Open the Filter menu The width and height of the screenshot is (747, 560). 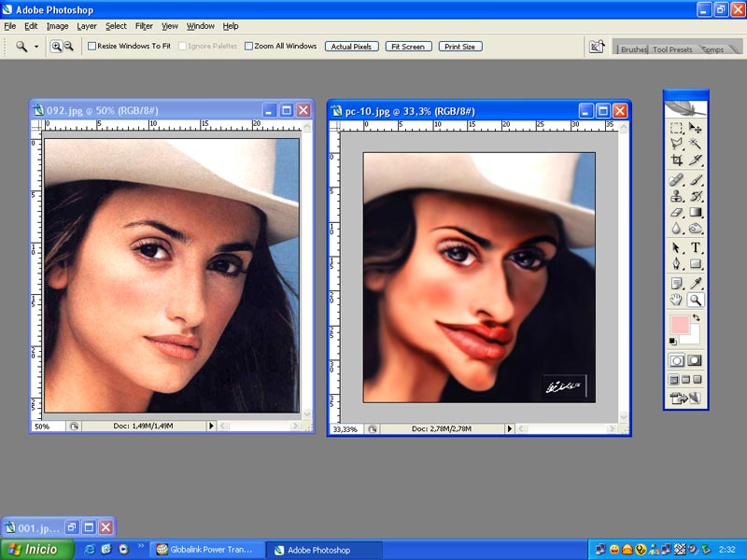tap(144, 26)
